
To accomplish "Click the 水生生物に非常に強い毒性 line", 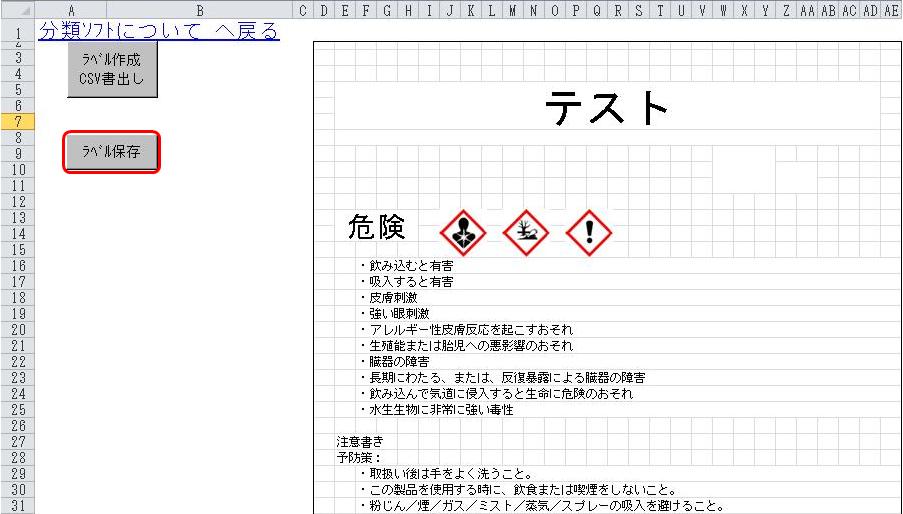I will tap(437, 410).
